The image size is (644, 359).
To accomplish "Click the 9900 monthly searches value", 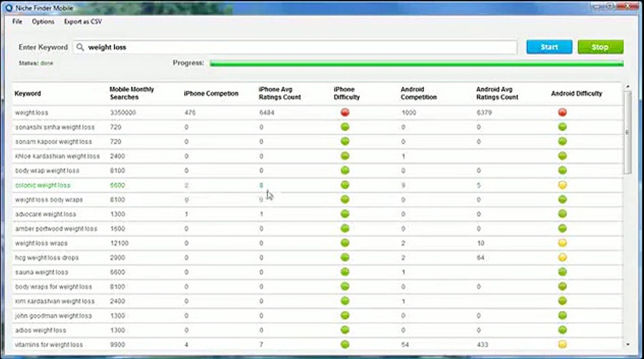I will coord(118,345).
